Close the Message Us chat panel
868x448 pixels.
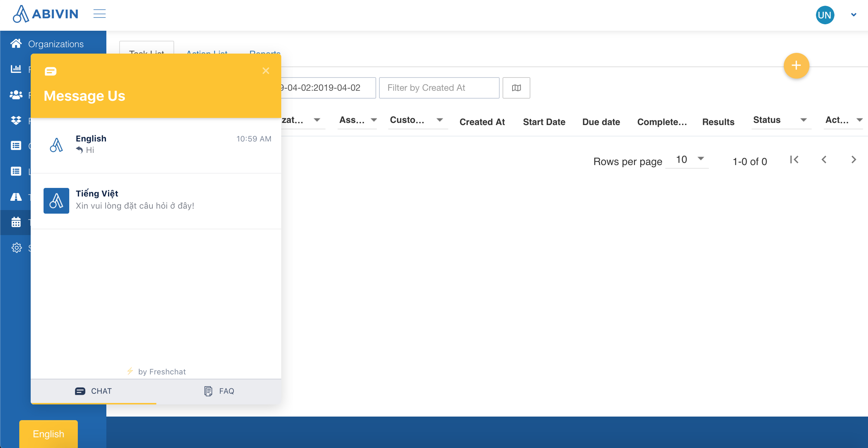[266, 71]
